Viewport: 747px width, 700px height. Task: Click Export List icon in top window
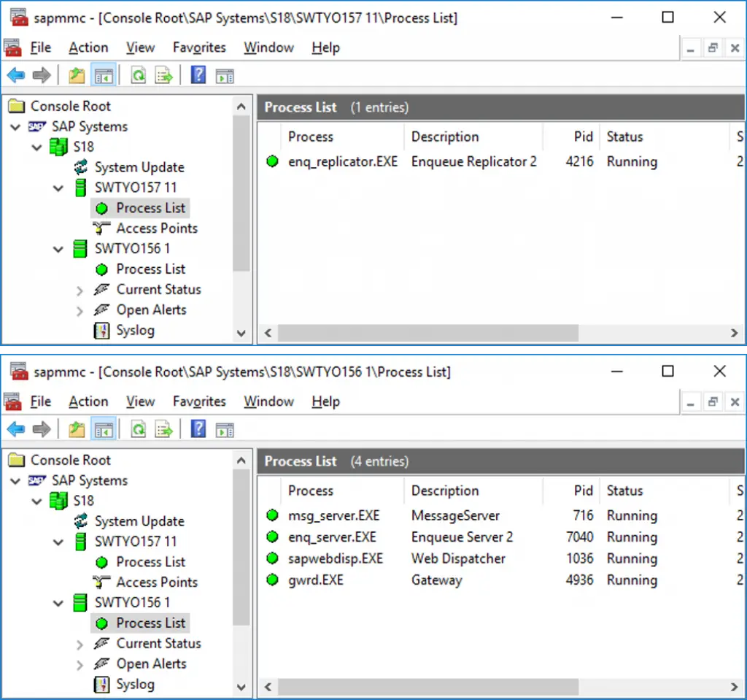[x=164, y=75]
